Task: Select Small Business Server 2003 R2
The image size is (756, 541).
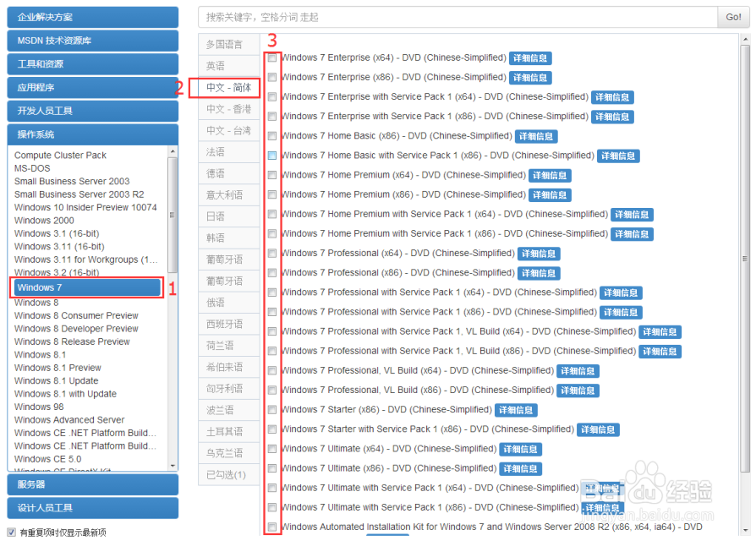Action: 79,194
